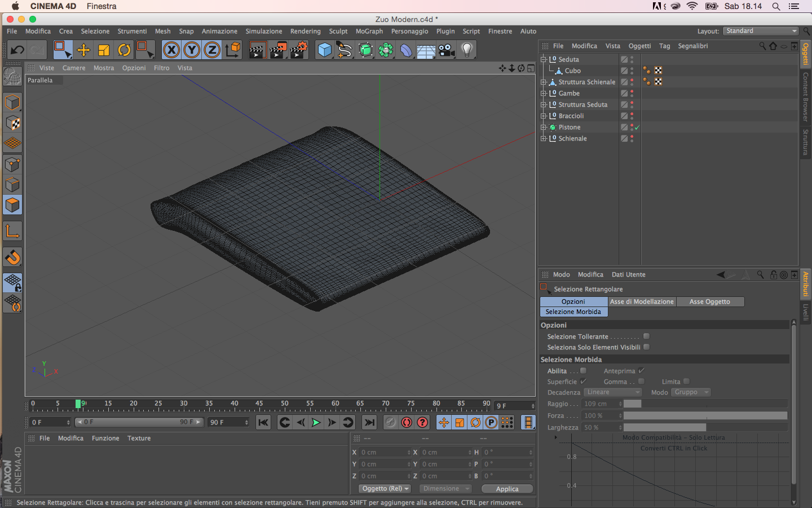Viewport: 812px width, 508px height.
Task: Click macOS Spotlight search icon
Action: click(x=776, y=6)
